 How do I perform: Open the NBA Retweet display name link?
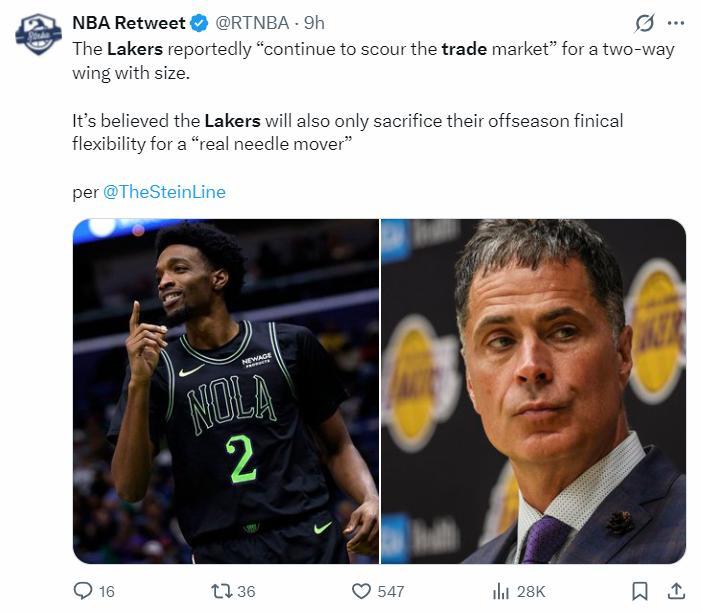(128, 23)
